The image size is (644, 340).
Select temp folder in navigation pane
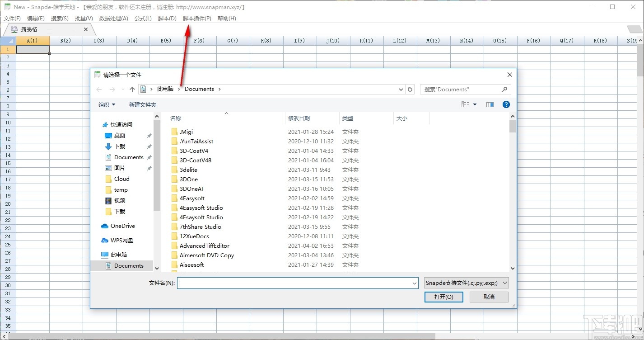(x=117, y=189)
